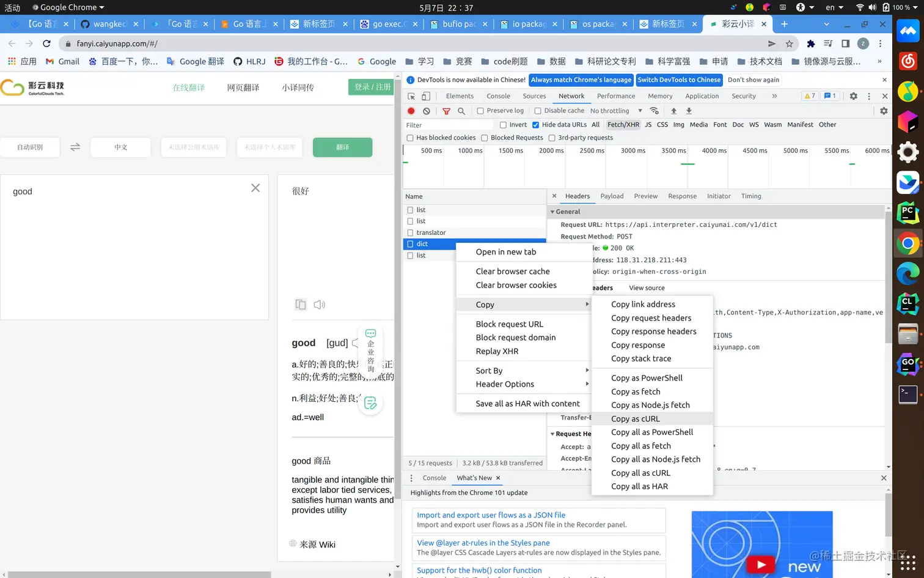The height and width of the screenshot is (578, 924).
Task: Open network conditions wifi icon
Action: [x=654, y=111]
